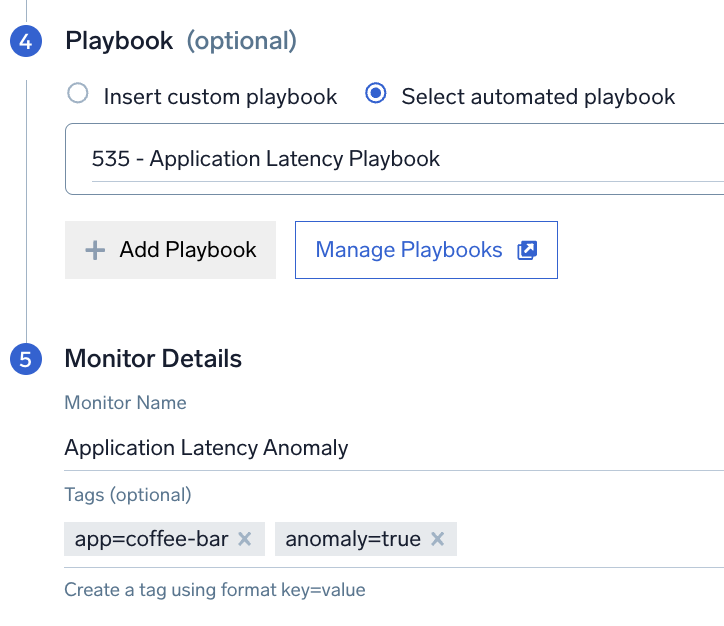Click the Insert custom playbook label text
Screen dimensions: 724x626
pos(220,97)
